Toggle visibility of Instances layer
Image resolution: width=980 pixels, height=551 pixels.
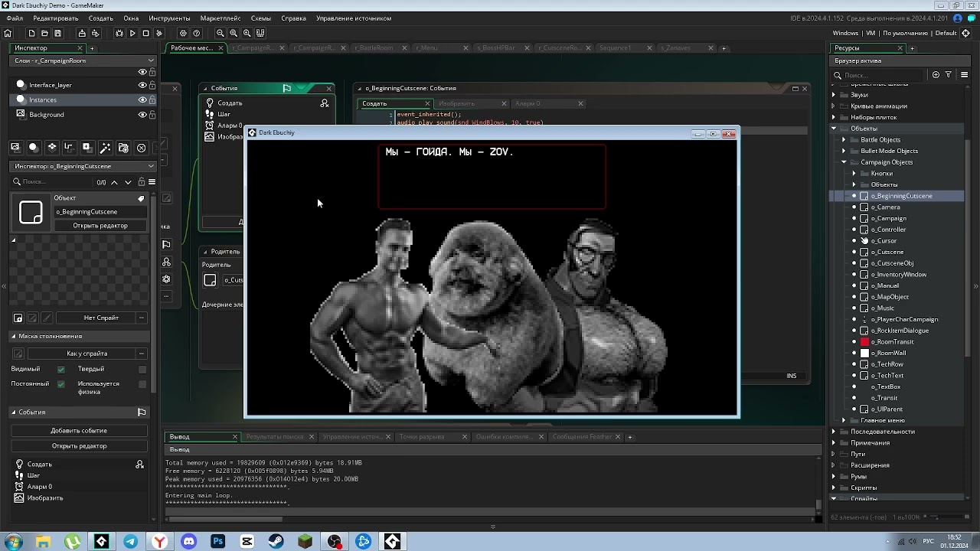tap(142, 99)
